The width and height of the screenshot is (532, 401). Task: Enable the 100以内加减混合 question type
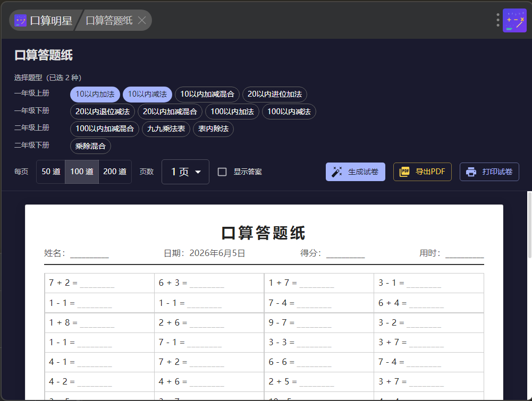click(105, 129)
